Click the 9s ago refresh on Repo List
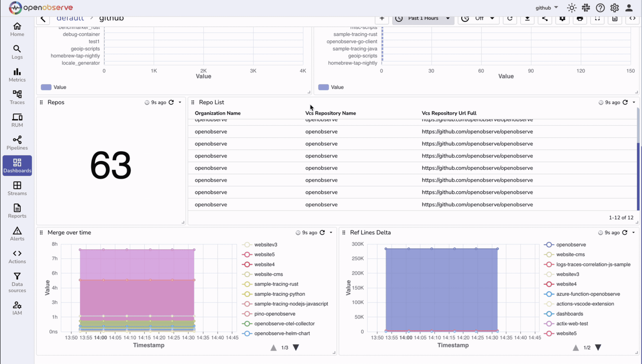Screen dimensions: 642x364 (x=625, y=102)
